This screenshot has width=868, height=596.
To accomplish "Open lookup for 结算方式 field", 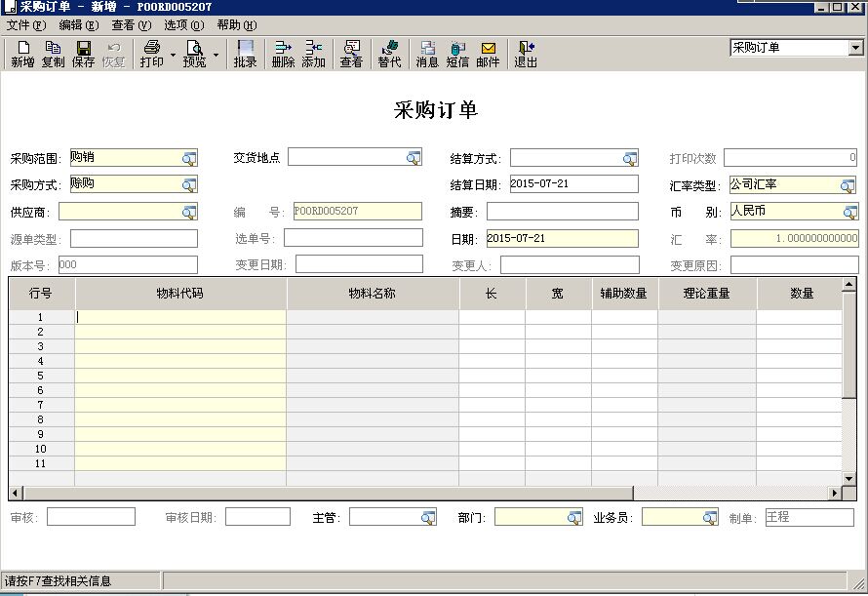I will [x=630, y=158].
